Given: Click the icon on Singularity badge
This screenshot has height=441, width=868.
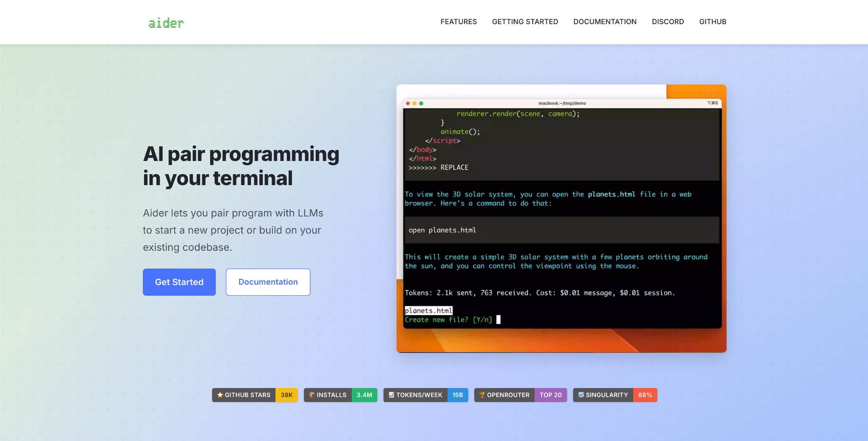Looking at the screenshot, I should tap(581, 395).
